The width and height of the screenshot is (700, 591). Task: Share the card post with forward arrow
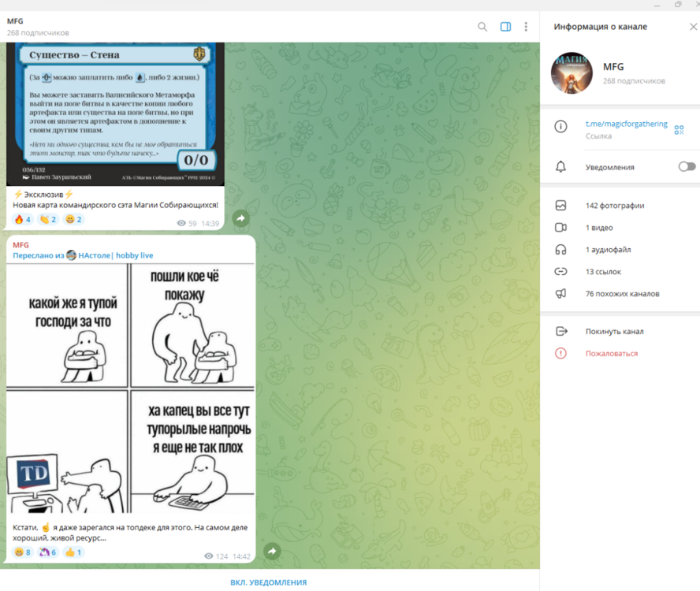click(241, 218)
